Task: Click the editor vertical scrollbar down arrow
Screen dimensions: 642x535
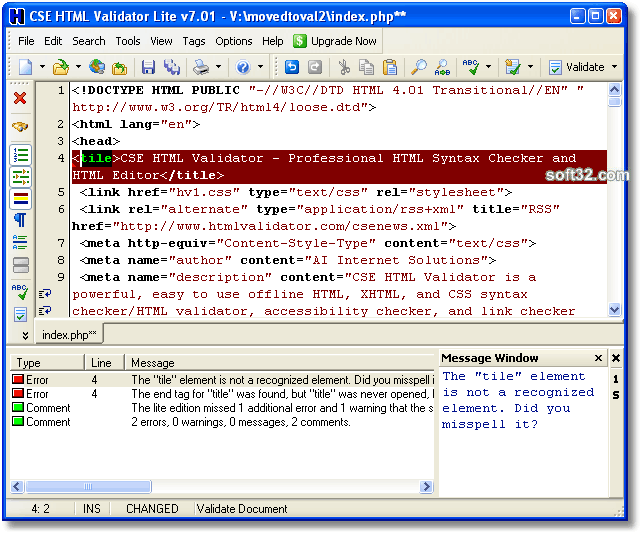Action: tap(615, 309)
